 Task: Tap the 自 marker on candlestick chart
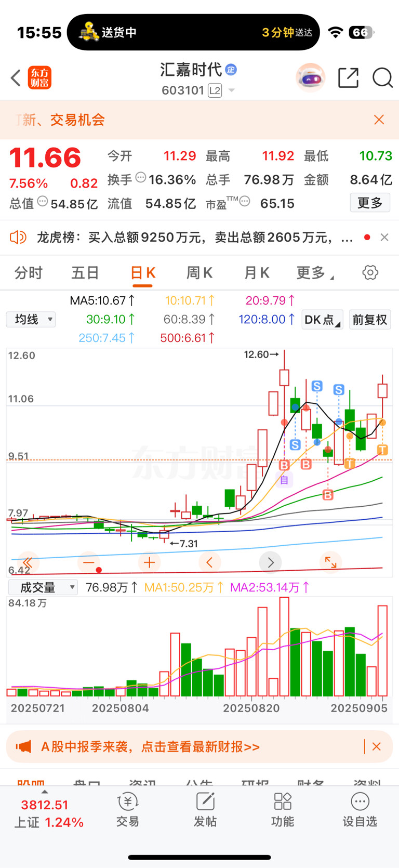point(284,480)
